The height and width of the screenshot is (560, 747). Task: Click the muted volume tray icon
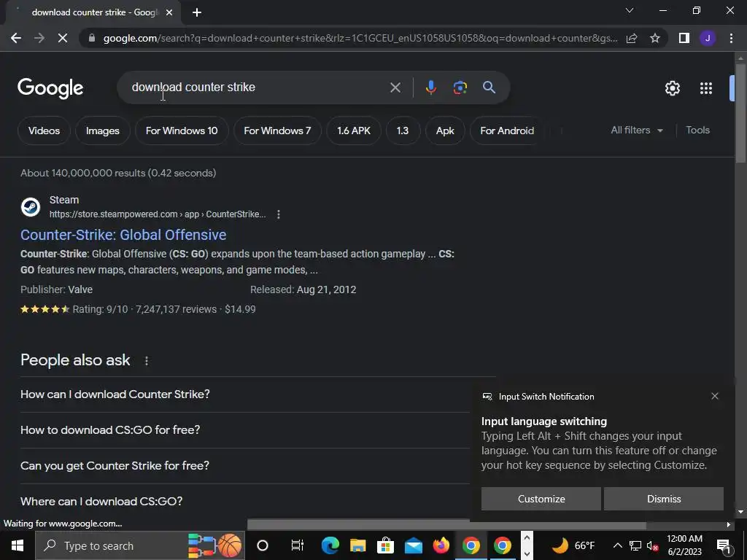(x=653, y=545)
